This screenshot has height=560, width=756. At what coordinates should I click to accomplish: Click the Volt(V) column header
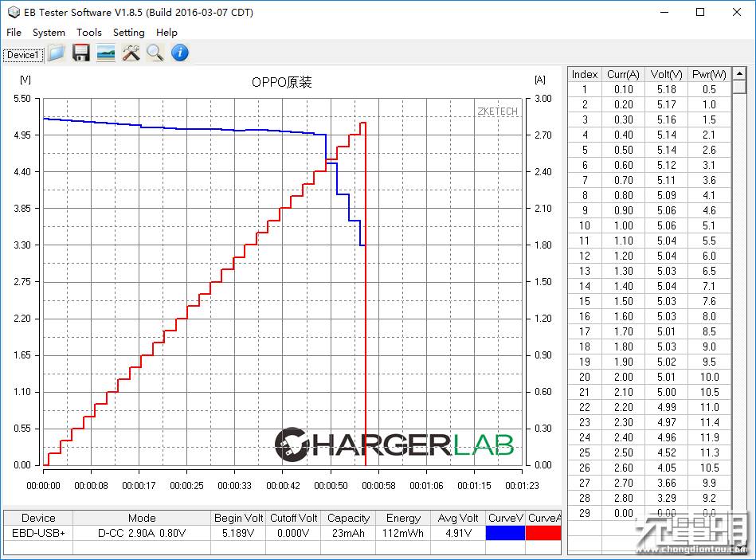click(x=666, y=74)
